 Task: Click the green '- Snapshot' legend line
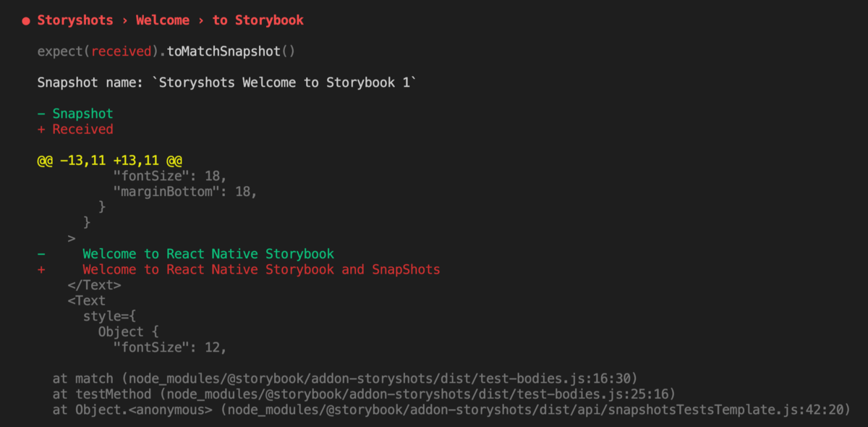[75, 114]
